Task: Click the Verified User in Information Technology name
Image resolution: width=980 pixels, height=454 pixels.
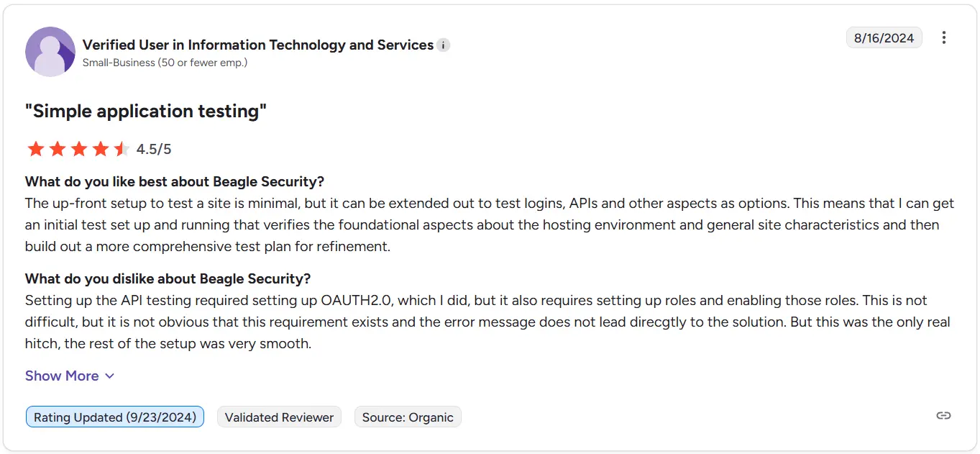Action: 258,45
